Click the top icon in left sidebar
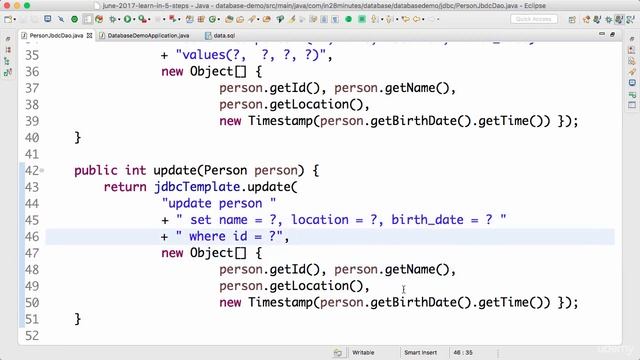The height and width of the screenshot is (360, 640). pyautogui.click(x=8, y=39)
